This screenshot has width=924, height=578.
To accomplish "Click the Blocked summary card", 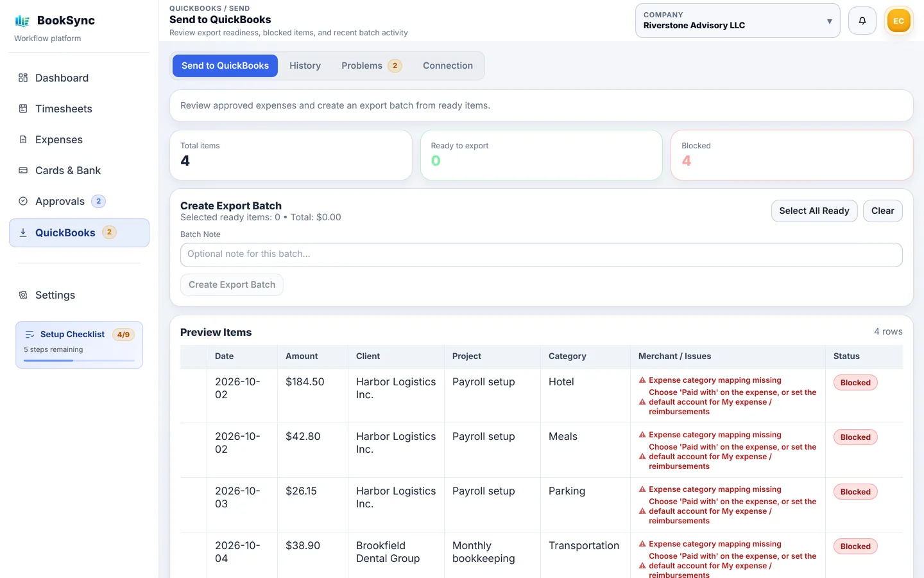I will pyautogui.click(x=792, y=155).
